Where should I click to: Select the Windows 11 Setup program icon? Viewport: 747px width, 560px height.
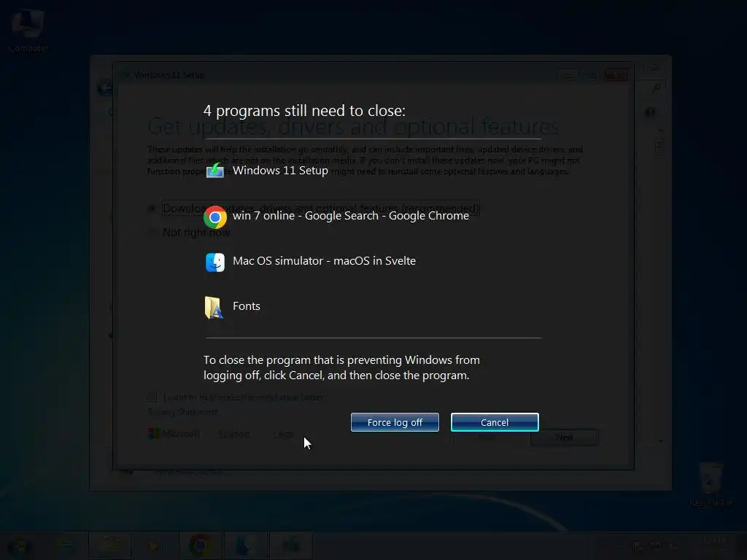215,170
